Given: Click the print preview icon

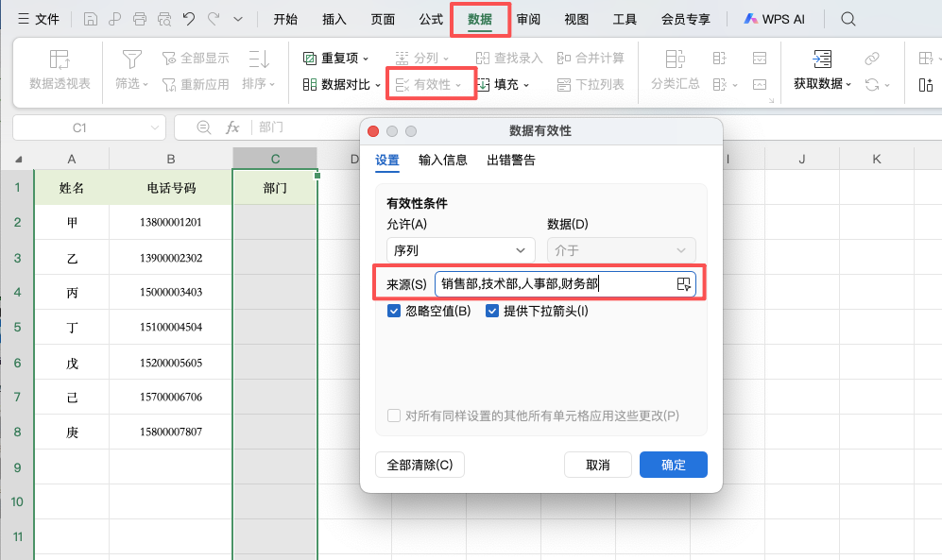Looking at the screenshot, I should (x=164, y=19).
